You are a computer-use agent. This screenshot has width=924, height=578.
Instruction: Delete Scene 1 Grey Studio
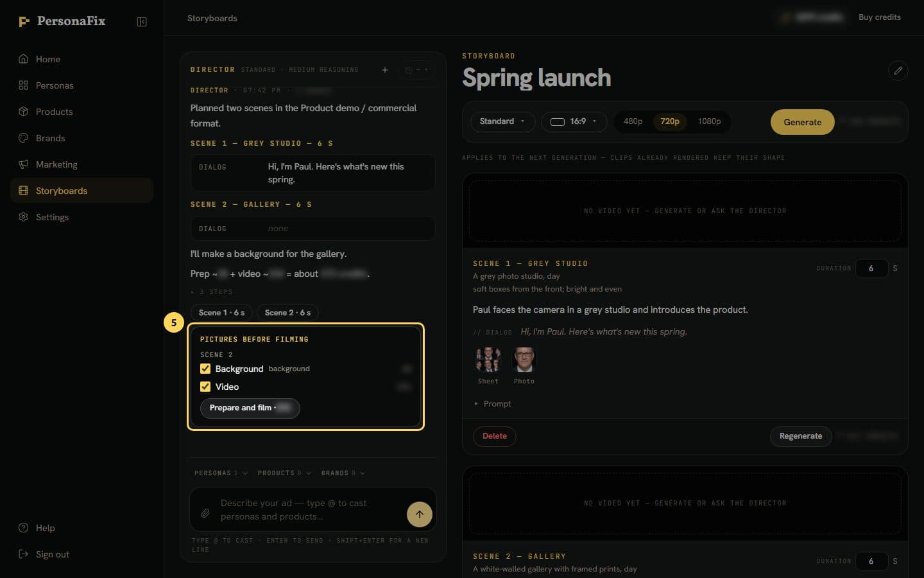(x=495, y=436)
